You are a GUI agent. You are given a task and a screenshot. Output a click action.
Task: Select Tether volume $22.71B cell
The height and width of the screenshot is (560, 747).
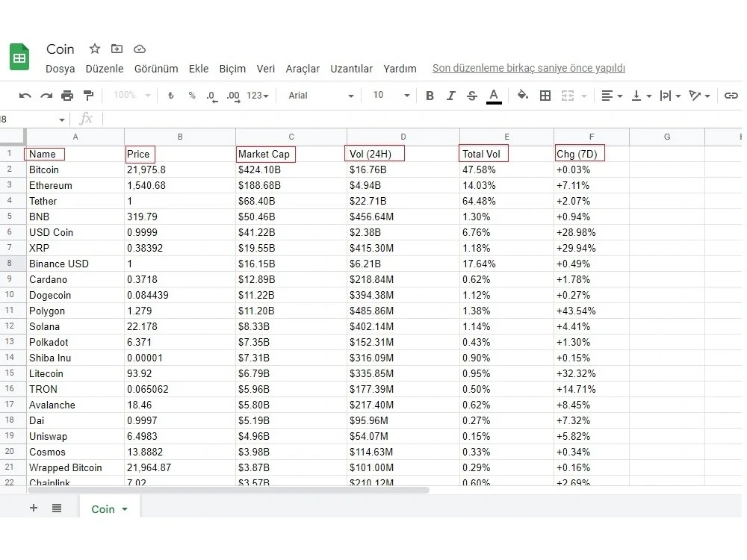pos(403,201)
